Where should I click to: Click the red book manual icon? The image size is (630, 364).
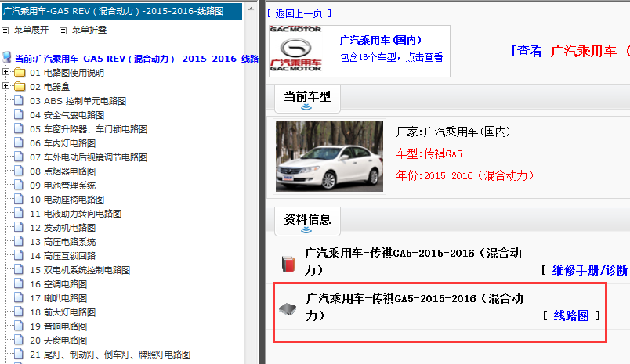pyautogui.click(x=288, y=264)
